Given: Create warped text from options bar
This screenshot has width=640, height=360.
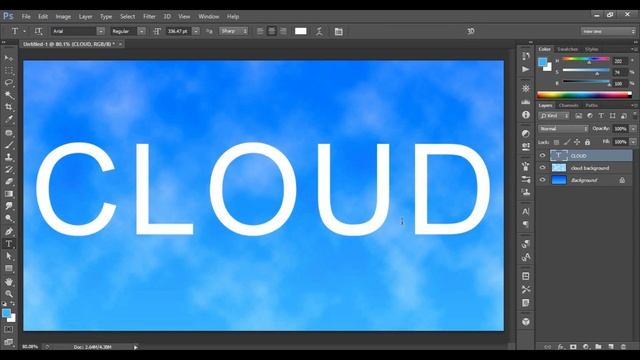Looking at the screenshot, I should click(319, 31).
